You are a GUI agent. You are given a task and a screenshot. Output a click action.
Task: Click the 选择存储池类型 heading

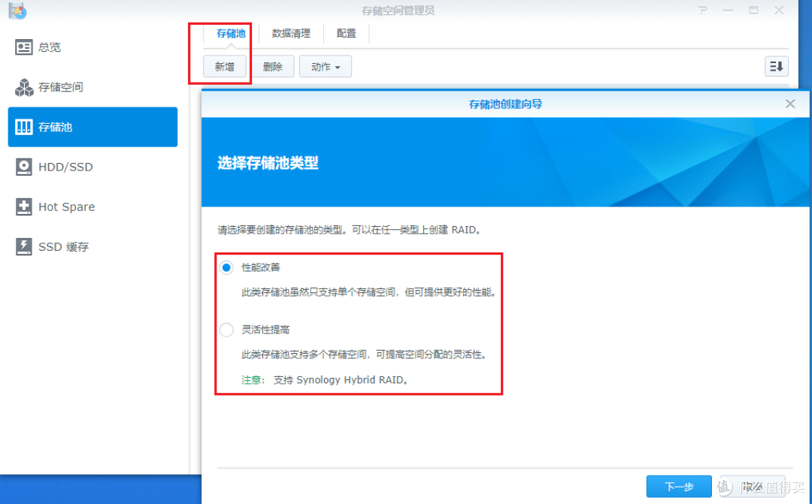(268, 163)
